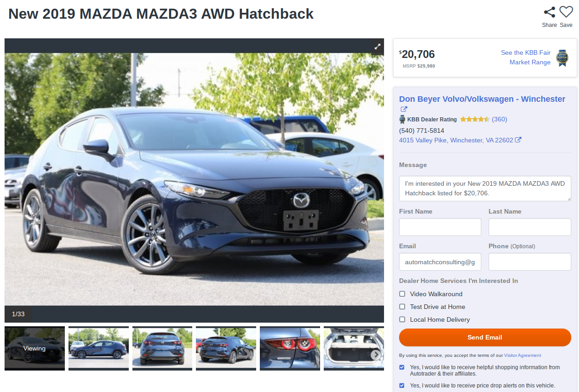
Task: Select the tail light close-up thumbnail
Action: [289, 348]
